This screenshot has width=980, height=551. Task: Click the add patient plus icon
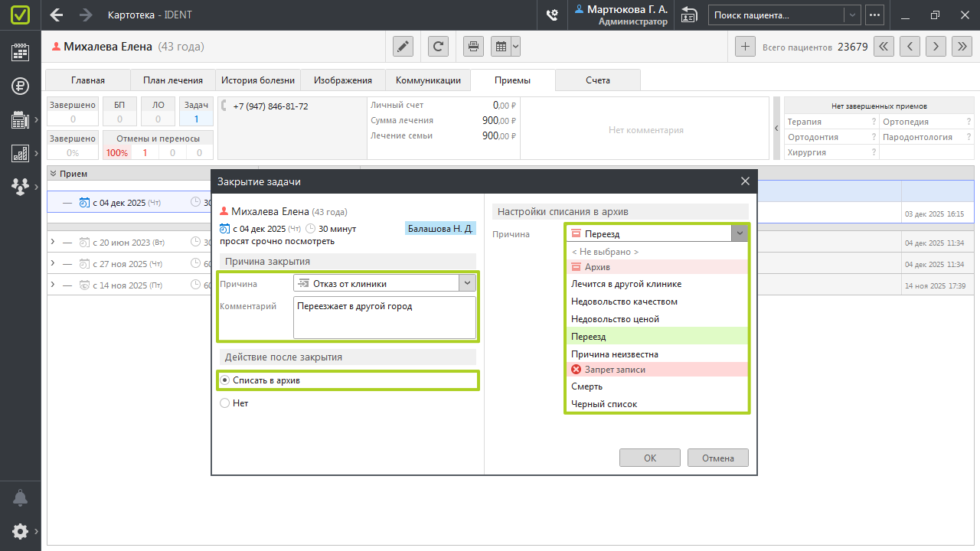click(745, 47)
